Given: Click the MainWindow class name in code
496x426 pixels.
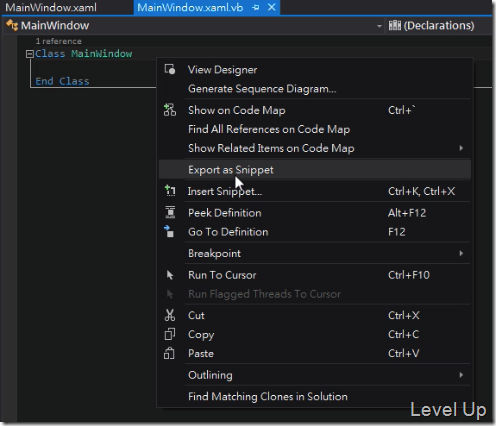Looking at the screenshot, I should click(x=101, y=54).
